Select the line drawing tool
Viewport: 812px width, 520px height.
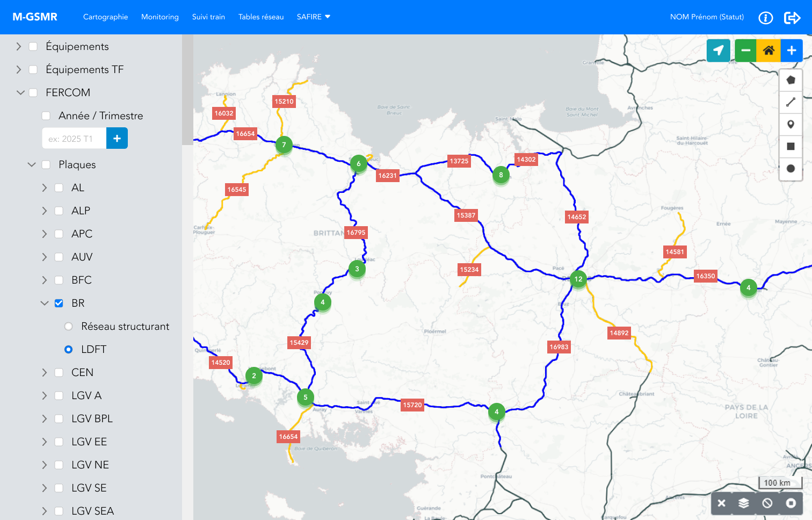pyautogui.click(x=791, y=102)
